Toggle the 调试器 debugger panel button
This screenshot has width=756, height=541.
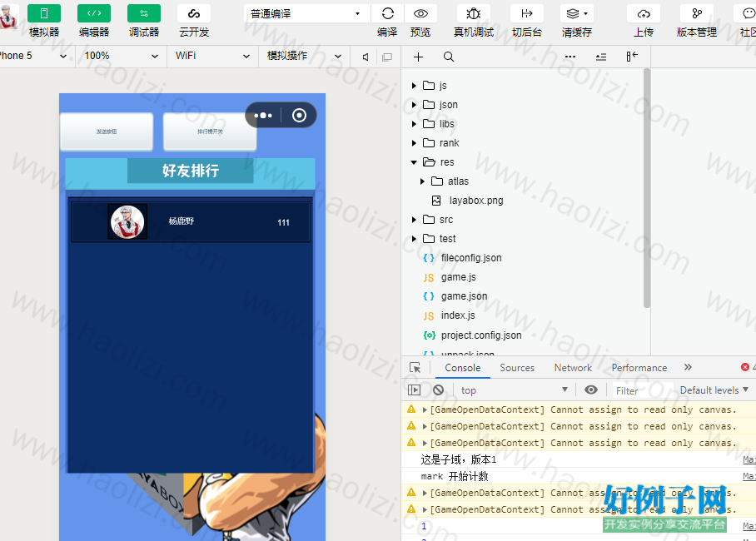tap(144, 13)
